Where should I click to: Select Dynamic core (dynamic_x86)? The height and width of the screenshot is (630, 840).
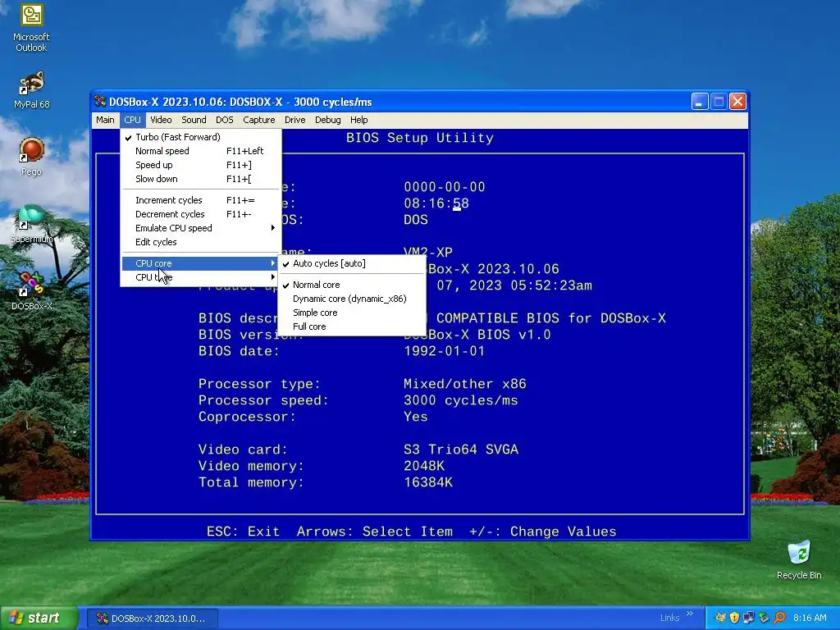[351, 299]
